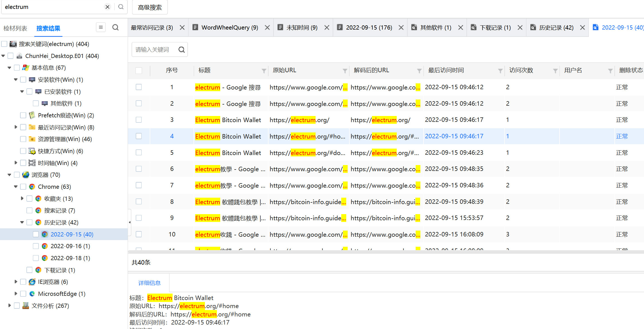The height and width of the screenshot is (329, 644).
Task: Click the MicrosoftEdge icon in the tree
Action: click(x=32, y=294)
